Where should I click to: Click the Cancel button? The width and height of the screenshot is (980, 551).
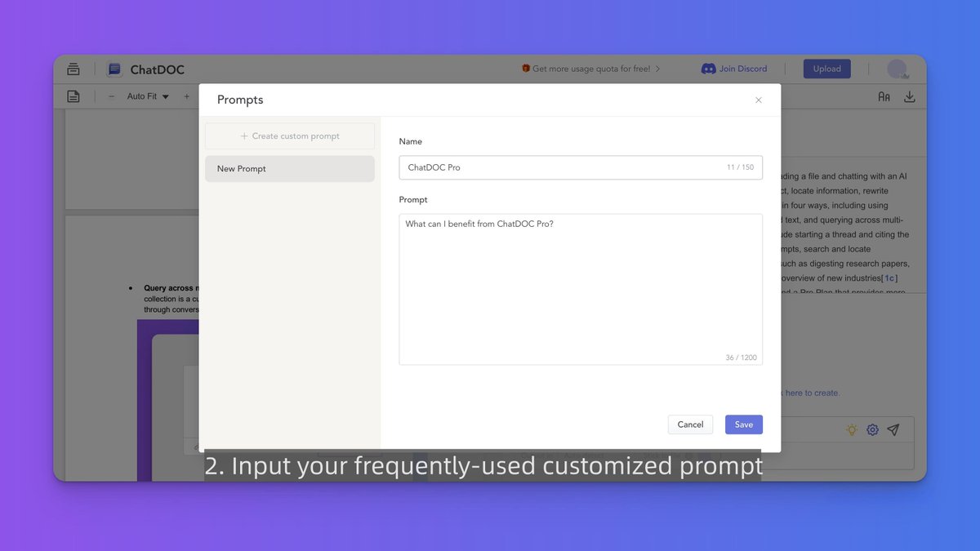690,424
